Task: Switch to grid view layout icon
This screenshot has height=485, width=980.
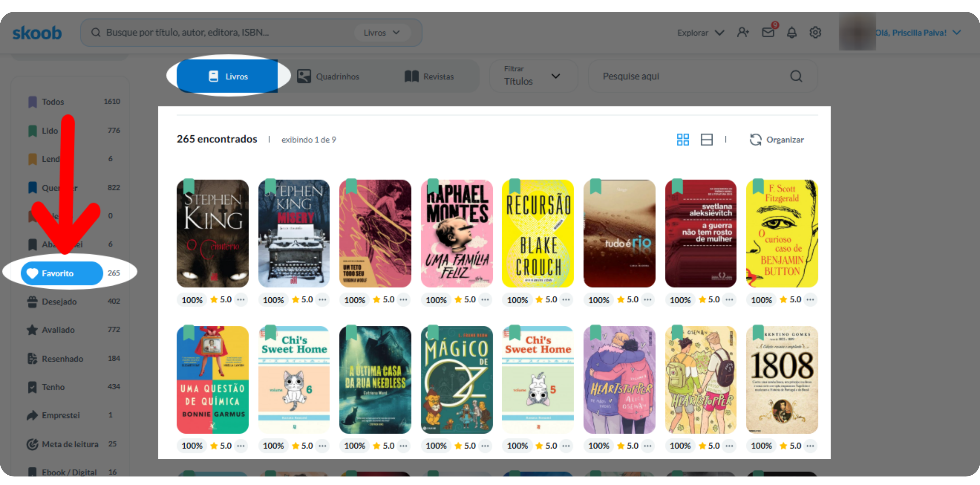Action: click(x=683, y=140)
